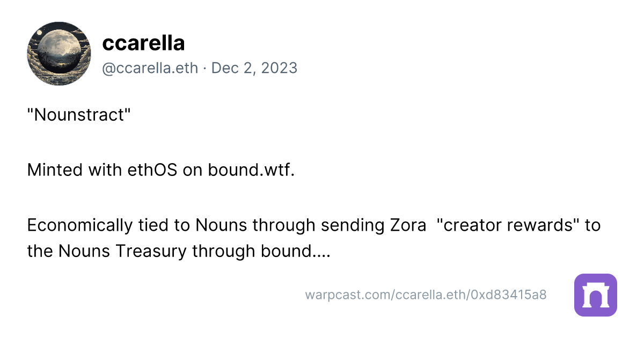Screen dimensions: 644x338
Task: Click the Dec 2, 2023 timestamp
Action: tap(254, 68)
